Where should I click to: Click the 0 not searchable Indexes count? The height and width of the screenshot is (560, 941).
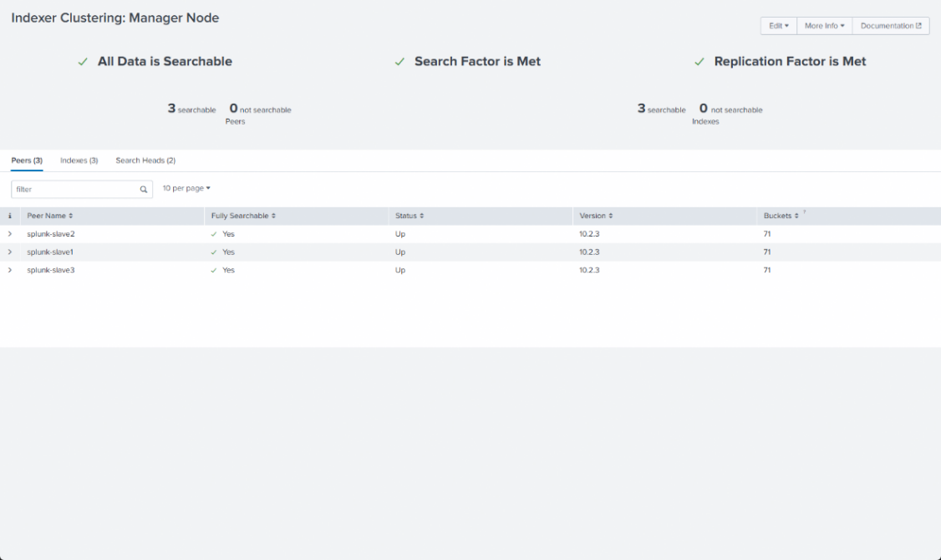pos(731,109)
